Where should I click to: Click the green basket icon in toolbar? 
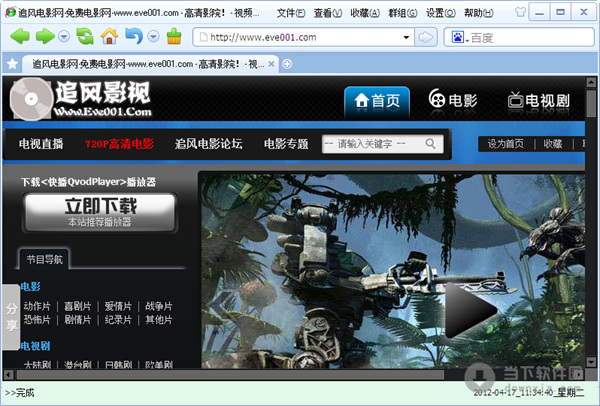[174, 37]
